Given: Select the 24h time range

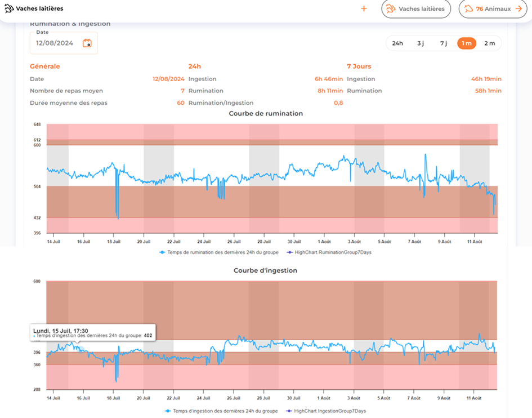Looking at the screenshot, I should [x=397, y=43].
